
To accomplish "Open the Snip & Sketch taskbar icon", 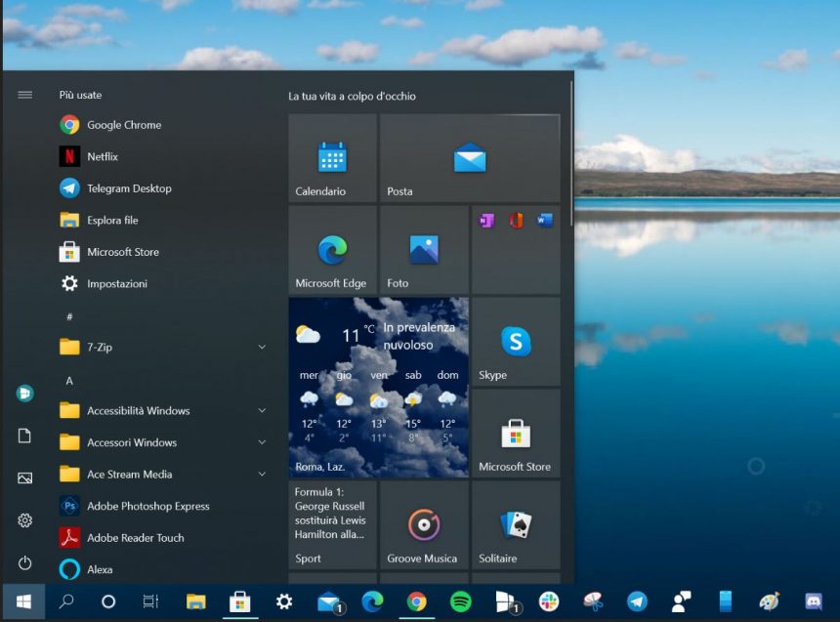I will [593, 601].
